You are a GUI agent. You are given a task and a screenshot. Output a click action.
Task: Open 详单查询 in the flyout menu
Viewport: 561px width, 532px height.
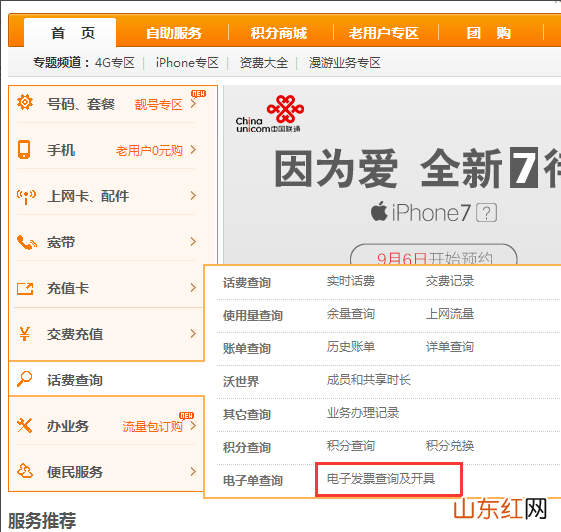pos(450,347)
